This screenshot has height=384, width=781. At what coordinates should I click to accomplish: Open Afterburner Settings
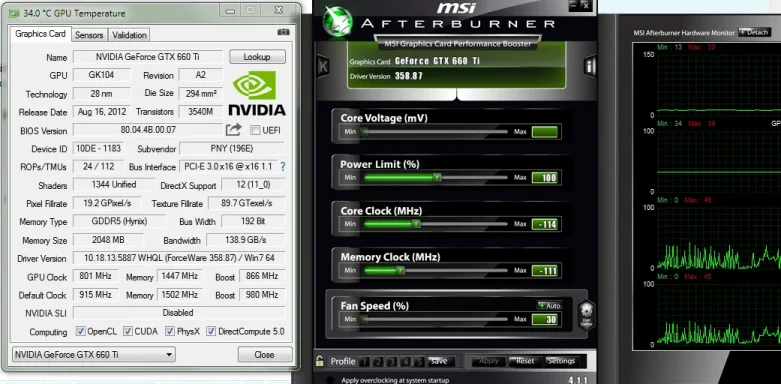coord(561,361)
